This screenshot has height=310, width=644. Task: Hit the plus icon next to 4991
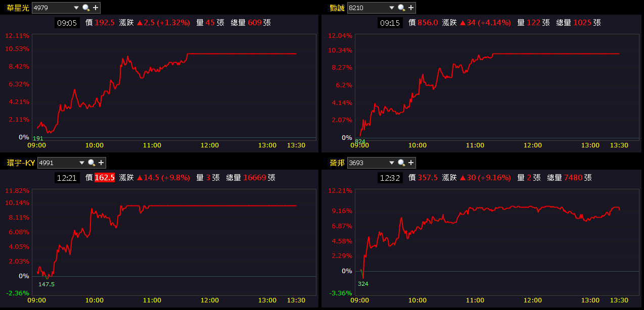[x=101, y=163]
